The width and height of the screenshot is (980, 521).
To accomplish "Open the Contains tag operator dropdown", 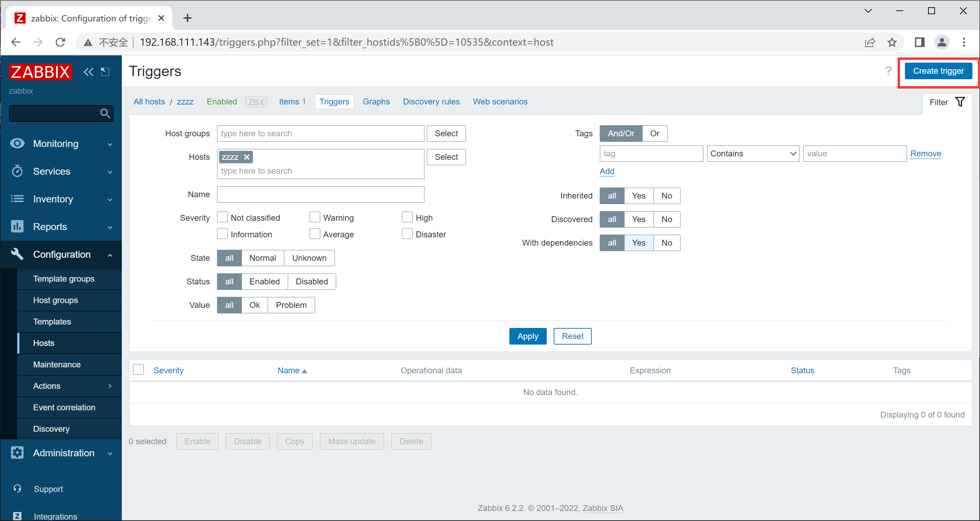I will coord(753,154).
